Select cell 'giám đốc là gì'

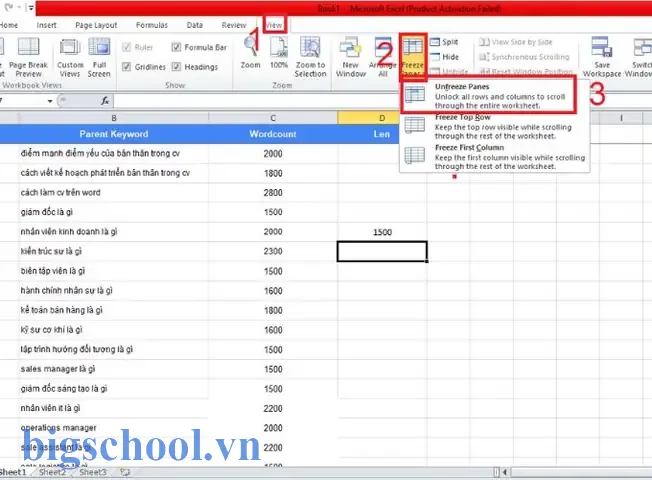tap(114, 212)
